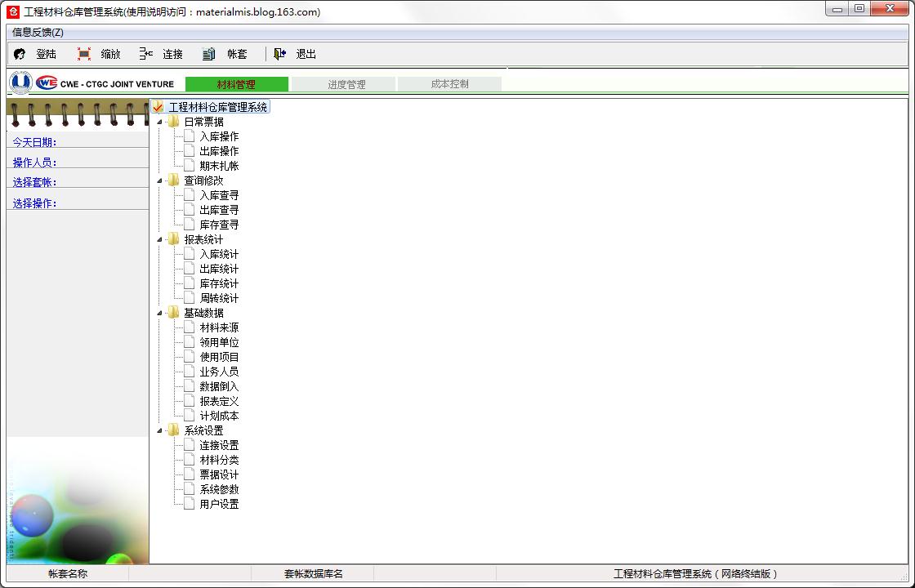Click the 入库操作 document icon
The width and height of the screenshot is (915, 588).
[x=189, y=136]
